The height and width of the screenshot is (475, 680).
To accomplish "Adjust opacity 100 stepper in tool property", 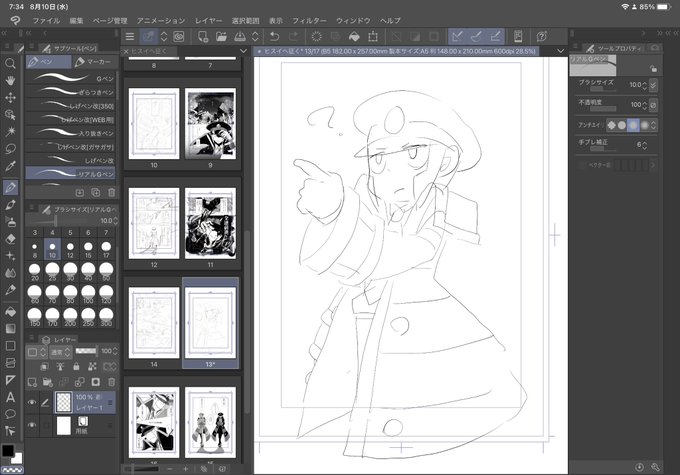I will (644, 105).
